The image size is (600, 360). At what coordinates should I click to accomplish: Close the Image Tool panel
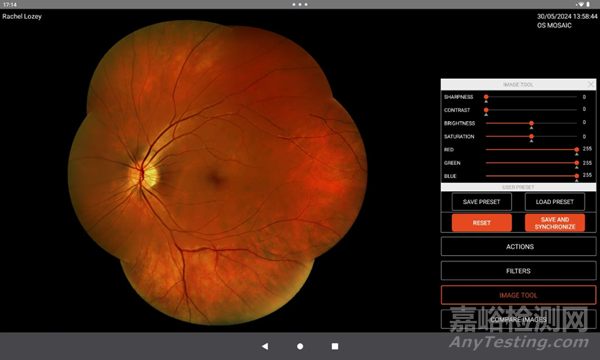pyautogui.click(x=591, y=84)
